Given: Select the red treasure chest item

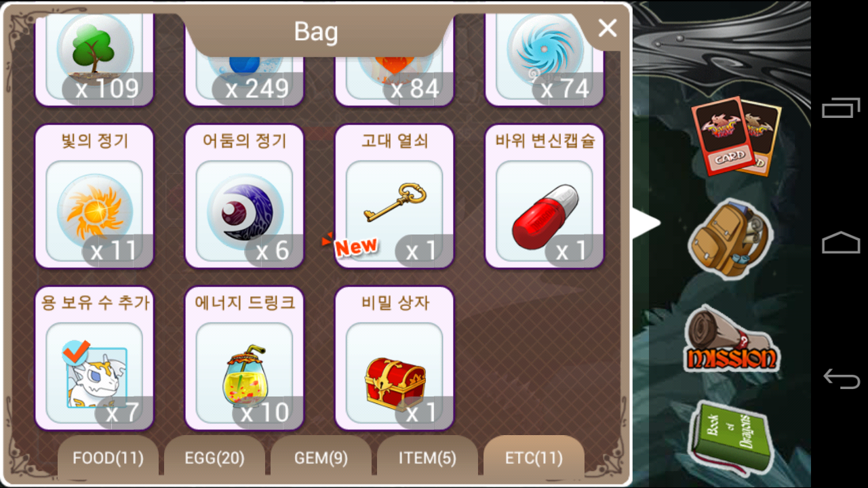Looking at the screenshot, I should coord(394,359).
